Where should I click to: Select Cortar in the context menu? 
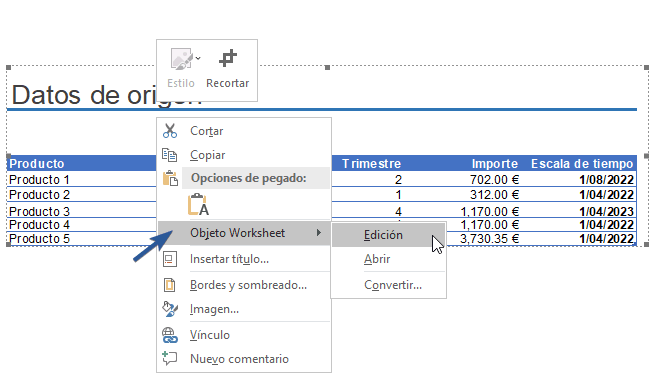click(244, 131)
